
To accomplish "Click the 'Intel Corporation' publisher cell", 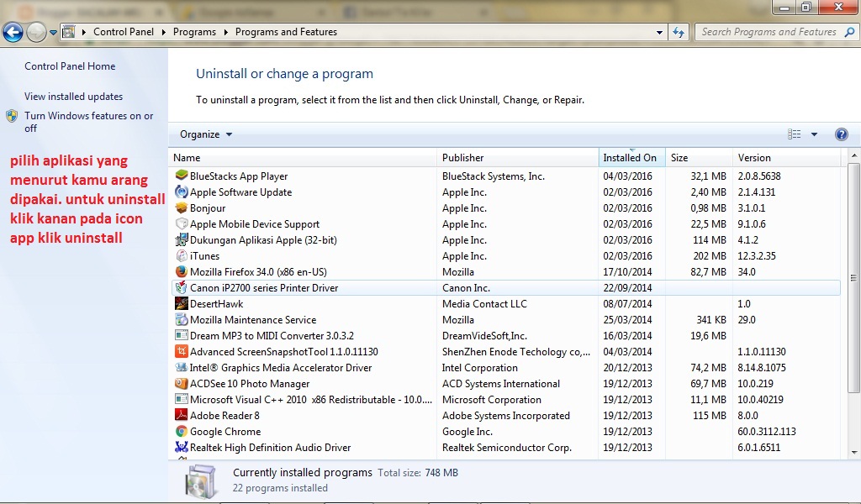I will (x=480, y=367).
